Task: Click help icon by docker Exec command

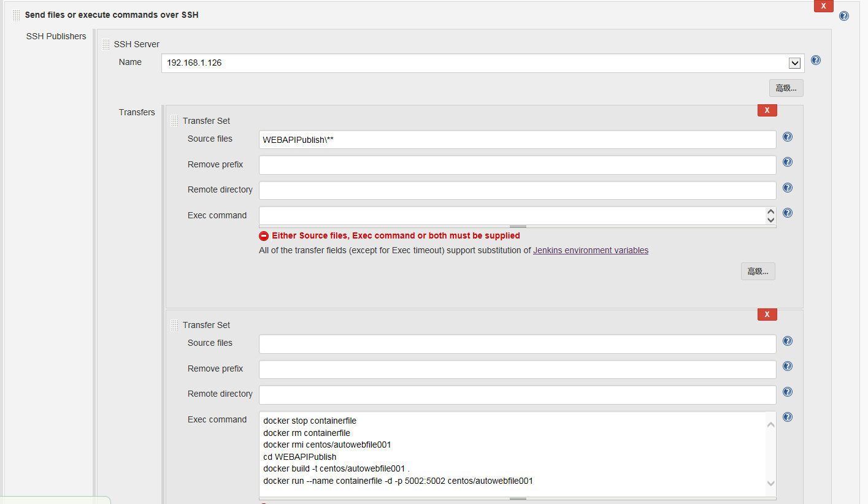Action: 788,417
